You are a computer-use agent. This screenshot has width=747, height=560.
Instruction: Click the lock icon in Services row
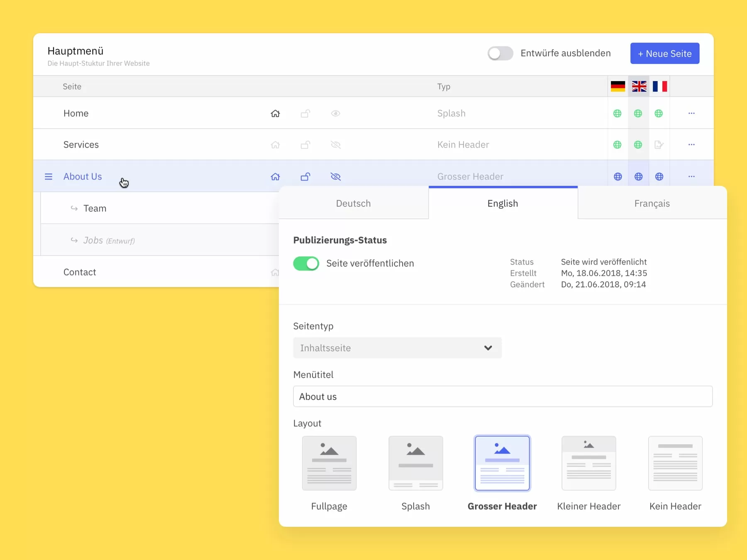(x=305, y=145)
